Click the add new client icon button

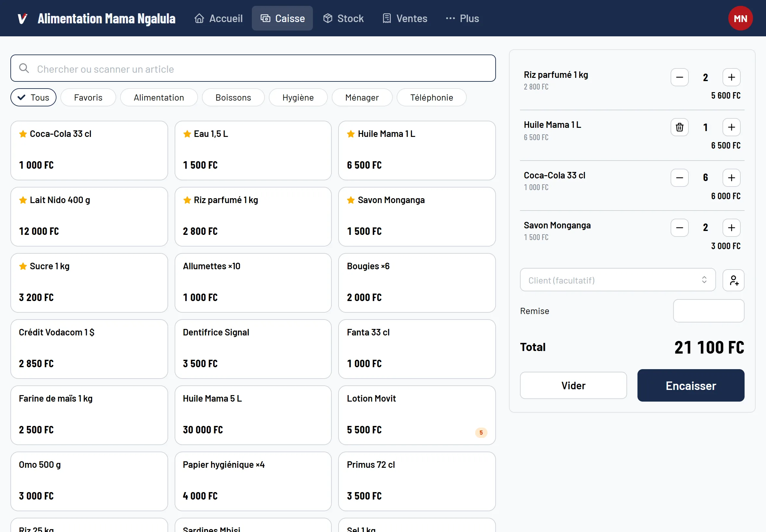(x=733, y=280)
